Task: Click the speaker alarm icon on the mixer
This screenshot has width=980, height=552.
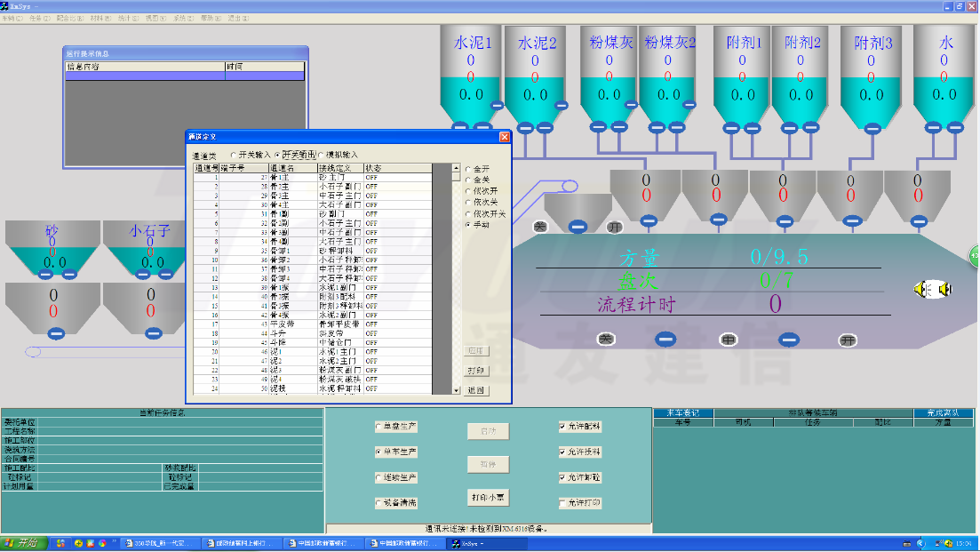Action: pos(933,290)
